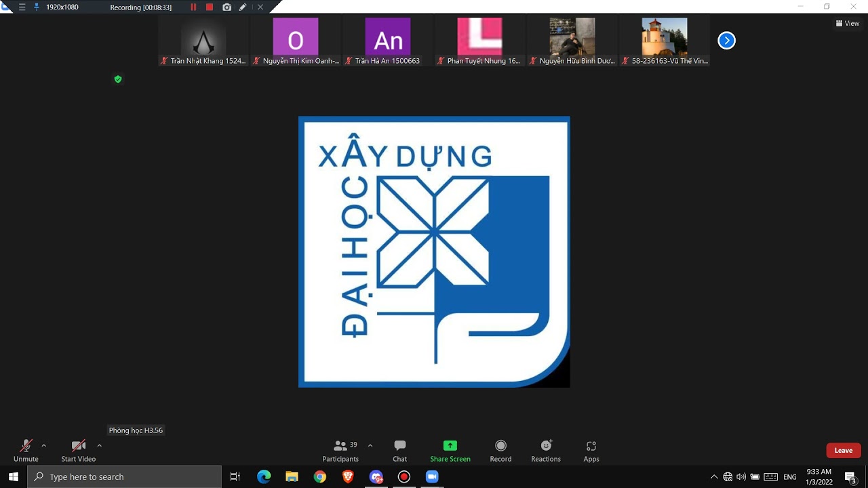
Task: Open Google Chrome from taskbar
Action: [320, 476]
